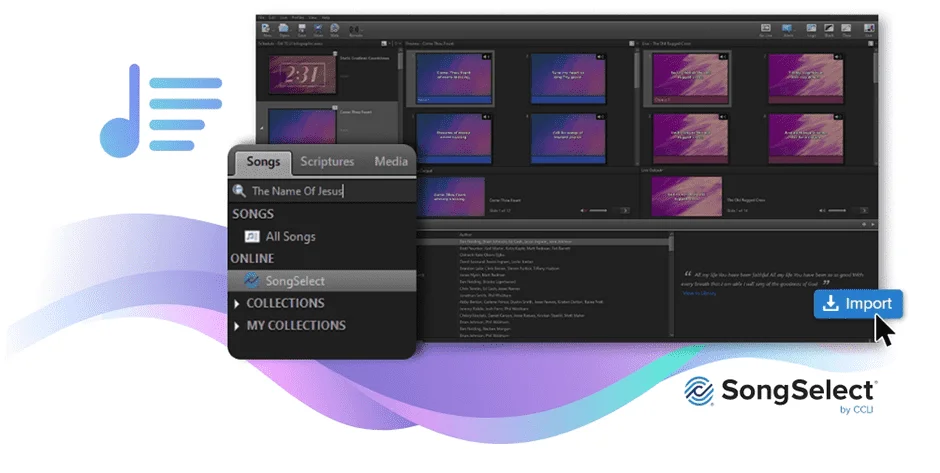This screenshot has width=940, height=473.
Task: Toggle audio icon on Preview slide 2
Action: point(600,57)
